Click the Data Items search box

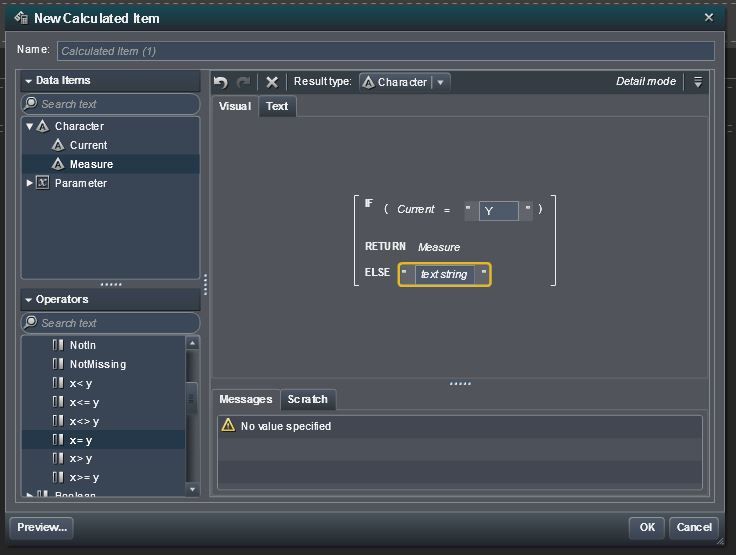[110, 104]
